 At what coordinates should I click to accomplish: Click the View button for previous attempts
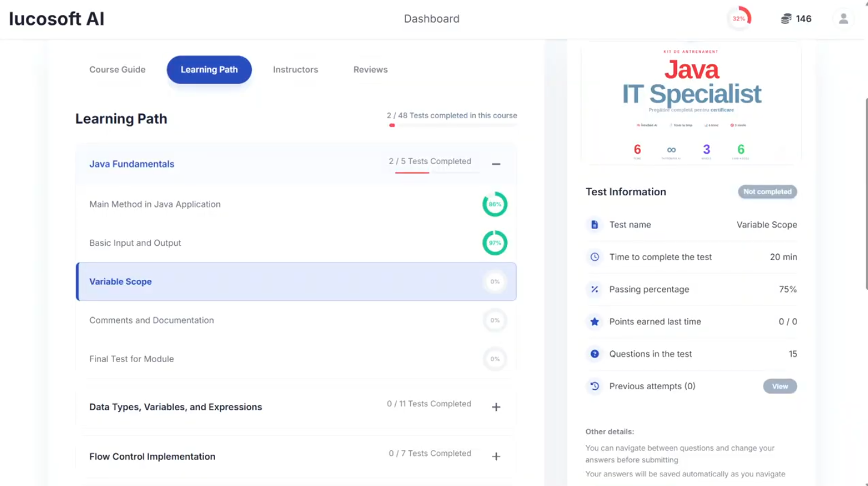point(779,386)
